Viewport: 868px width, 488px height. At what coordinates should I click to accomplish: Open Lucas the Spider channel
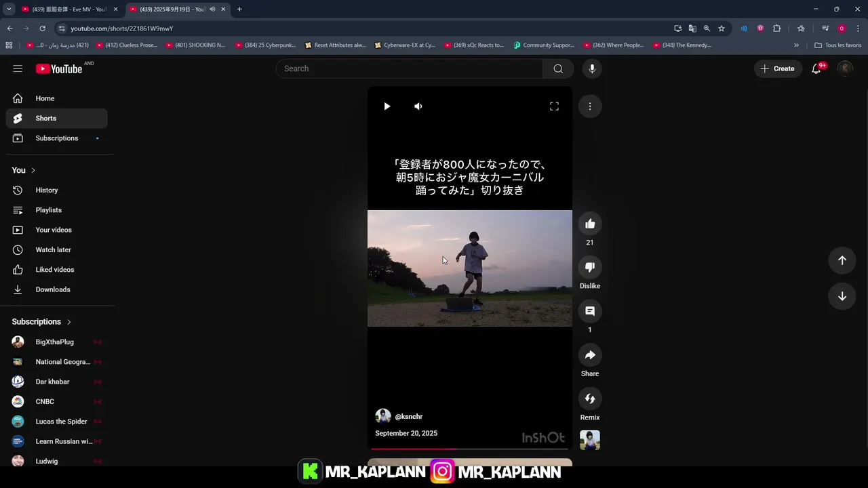pos(57,422)
